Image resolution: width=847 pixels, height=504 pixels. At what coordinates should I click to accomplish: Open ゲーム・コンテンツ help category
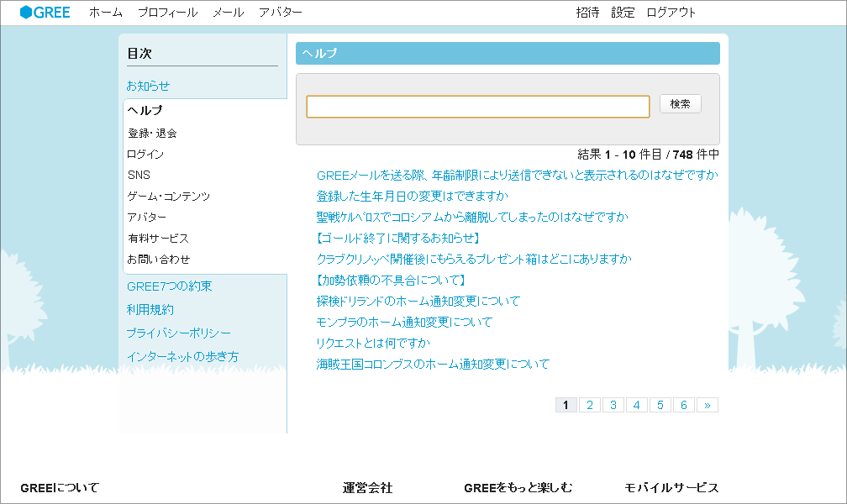[169, 196]
